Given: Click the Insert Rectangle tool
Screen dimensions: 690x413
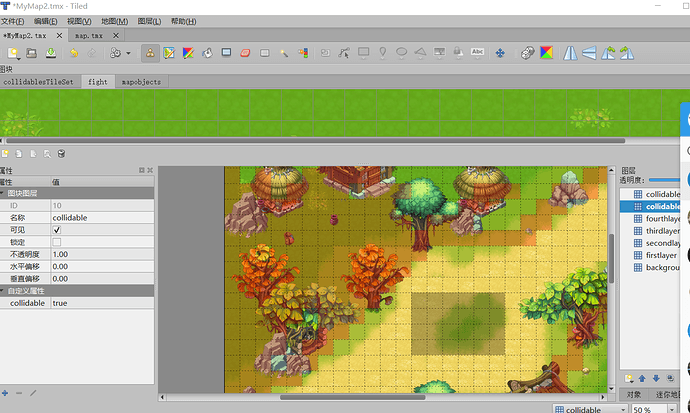Looking at the screenshot, I should click(363, 53).
